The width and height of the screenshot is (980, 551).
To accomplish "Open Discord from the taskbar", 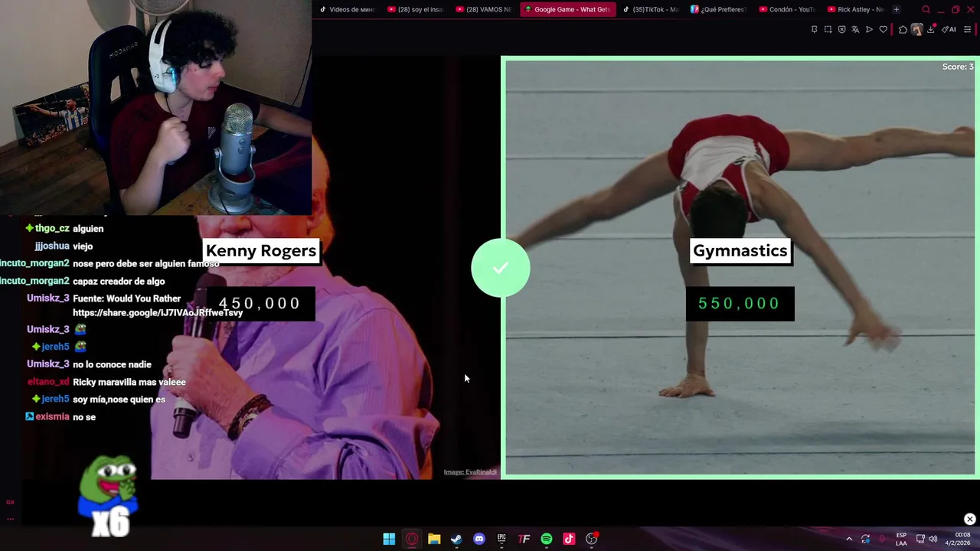I will [479, 539].
